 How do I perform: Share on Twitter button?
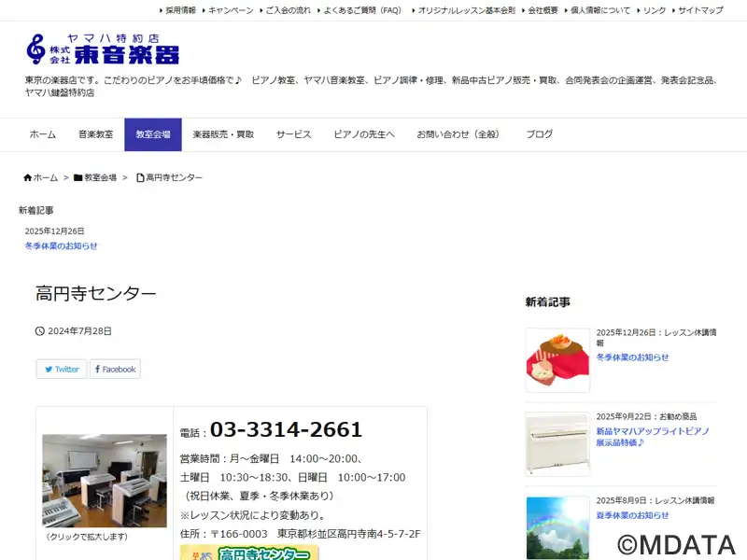62,369
